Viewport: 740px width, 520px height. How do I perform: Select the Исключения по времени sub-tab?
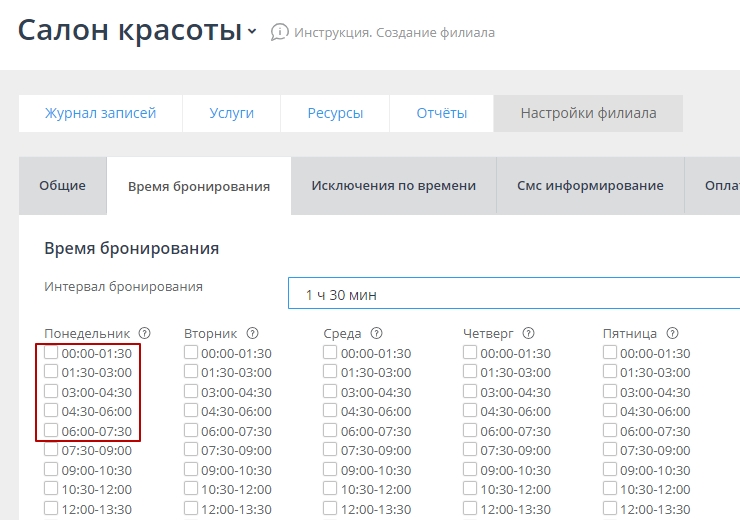click(393, 186)
